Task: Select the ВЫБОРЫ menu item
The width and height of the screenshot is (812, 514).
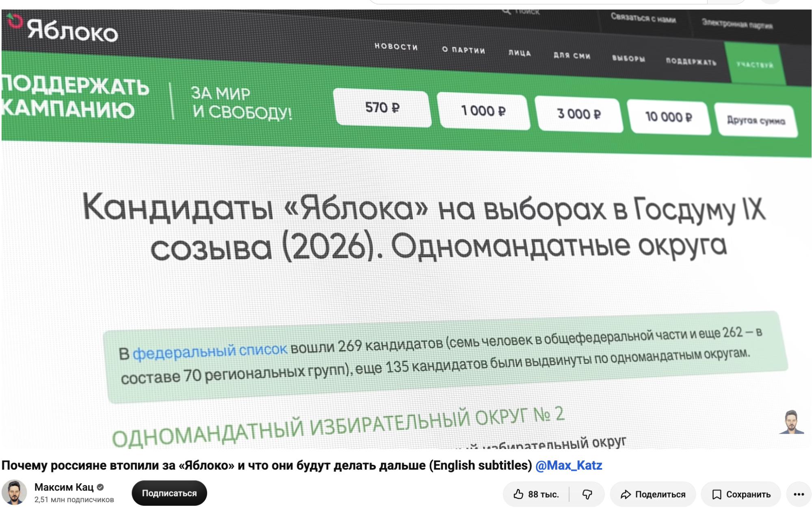Action: [x=628, y=59]
